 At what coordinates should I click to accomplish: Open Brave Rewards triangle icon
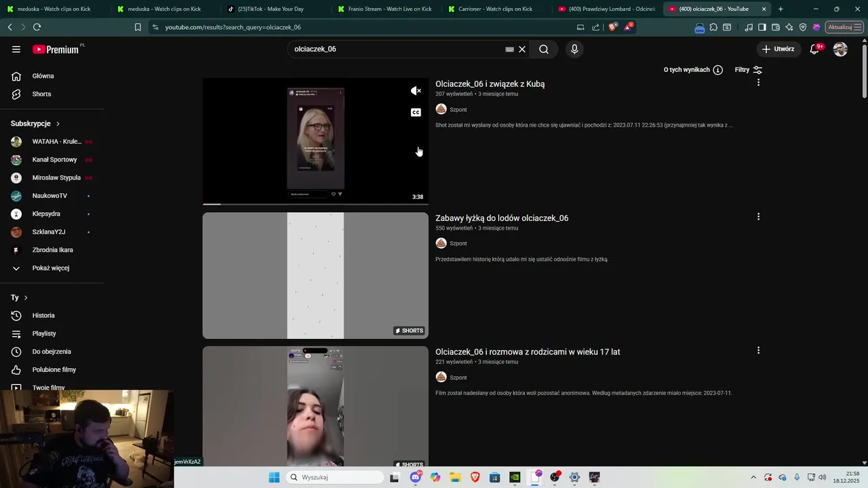coord(629,27)
